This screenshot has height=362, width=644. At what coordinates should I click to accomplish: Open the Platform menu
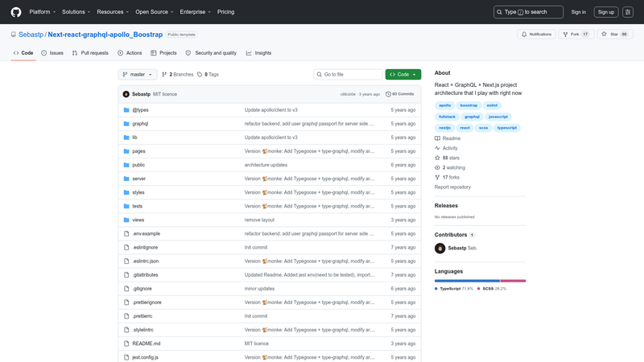(x=43, y=12)
